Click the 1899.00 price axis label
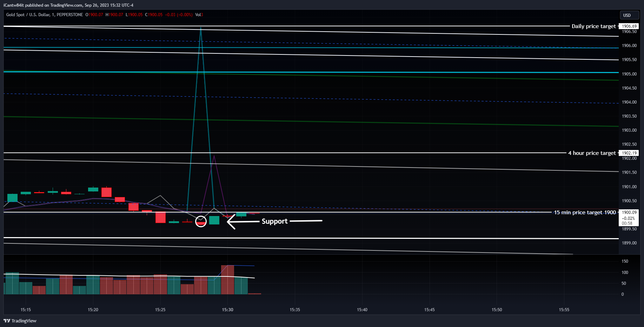 629,243
